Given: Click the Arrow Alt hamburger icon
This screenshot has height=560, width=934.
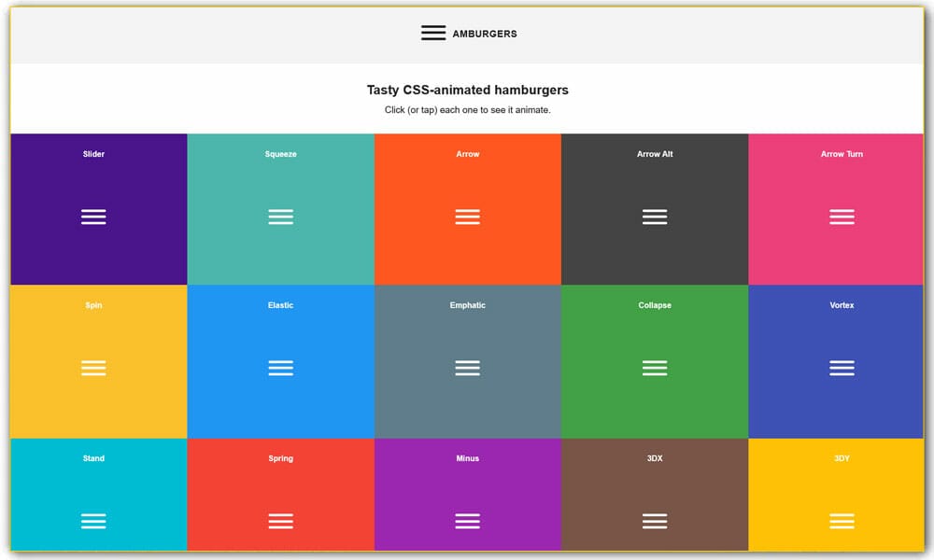Looking at the screenshot, I should click(x=655, y=217).
